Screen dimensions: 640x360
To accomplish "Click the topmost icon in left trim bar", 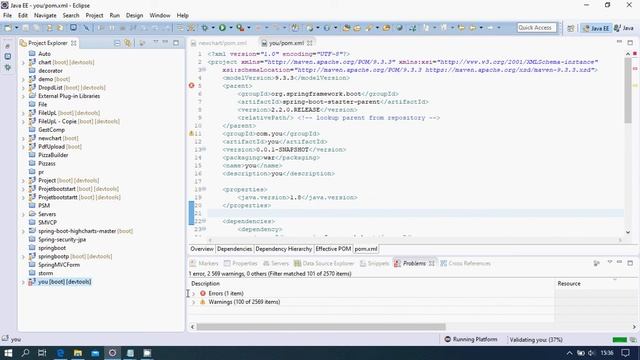I will click(8, 46).
